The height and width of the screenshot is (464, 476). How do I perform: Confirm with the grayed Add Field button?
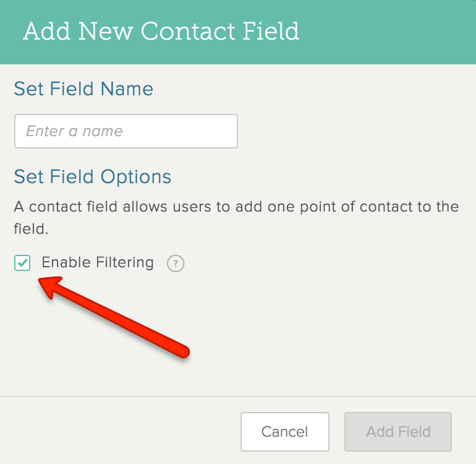point(398,432)
